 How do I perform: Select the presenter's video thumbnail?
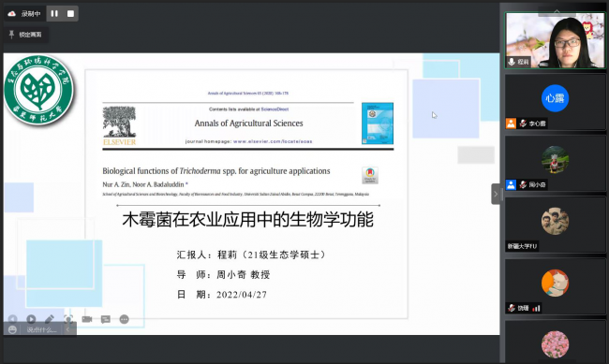556,41
